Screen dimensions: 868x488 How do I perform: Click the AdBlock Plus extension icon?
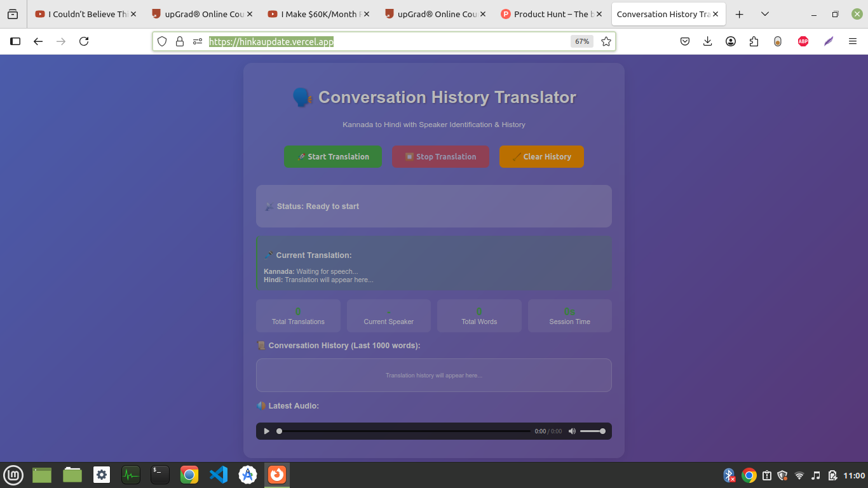(x=803, y=41)
